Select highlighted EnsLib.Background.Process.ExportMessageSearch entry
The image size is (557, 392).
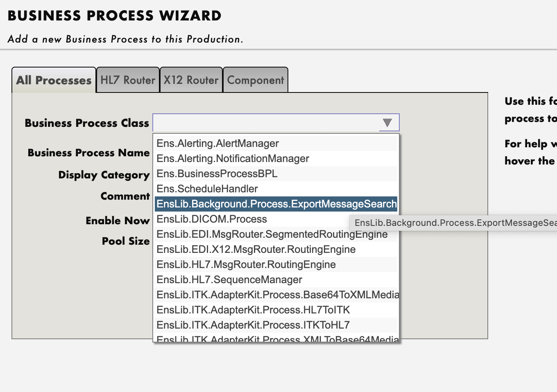276,204
